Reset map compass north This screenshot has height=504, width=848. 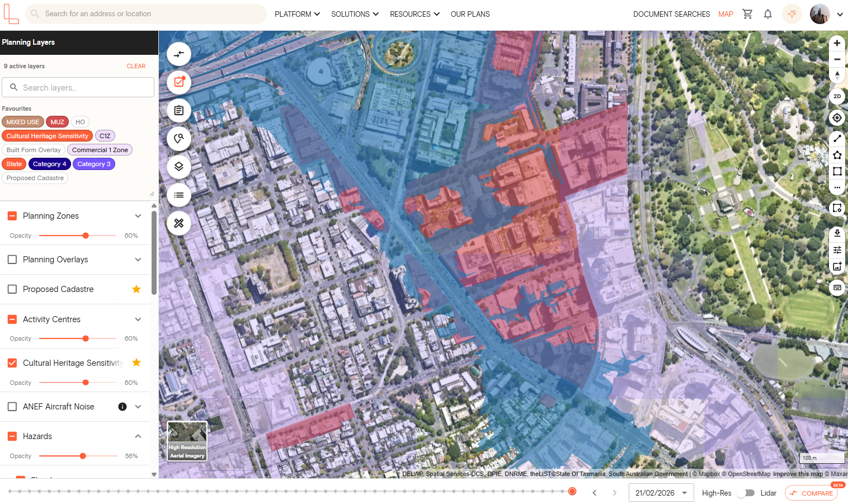click(x=837, y=75)
